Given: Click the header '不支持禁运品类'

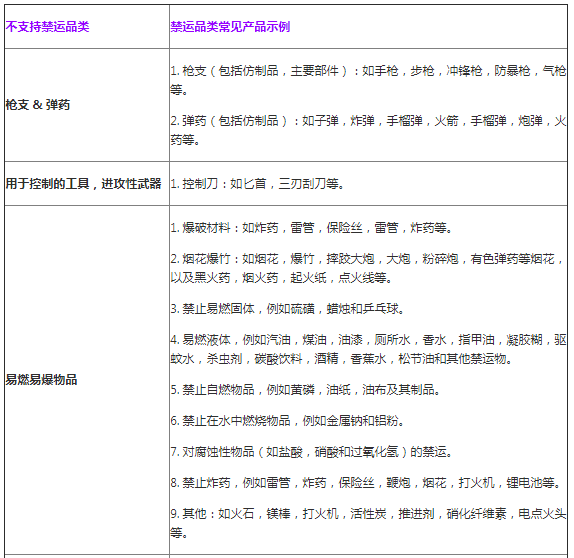Looking at the screenshot, I should click(47, 27).
